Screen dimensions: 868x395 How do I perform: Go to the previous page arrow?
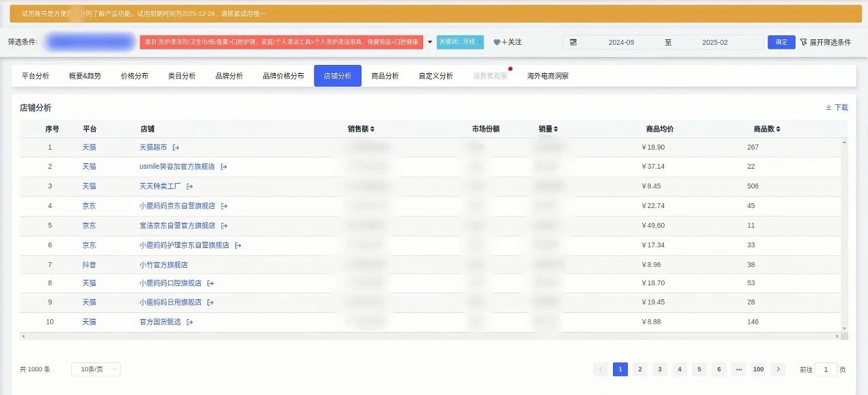[x=601, y=369]
